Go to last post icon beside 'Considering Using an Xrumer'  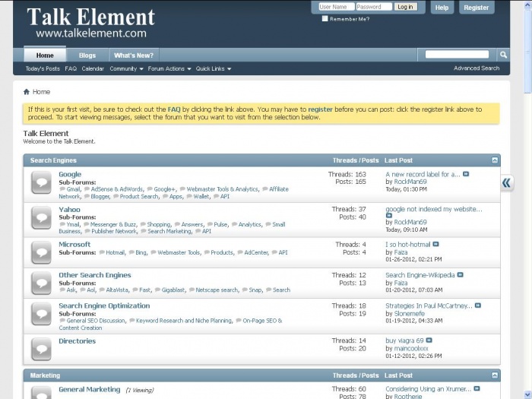(x=477, y=388)
